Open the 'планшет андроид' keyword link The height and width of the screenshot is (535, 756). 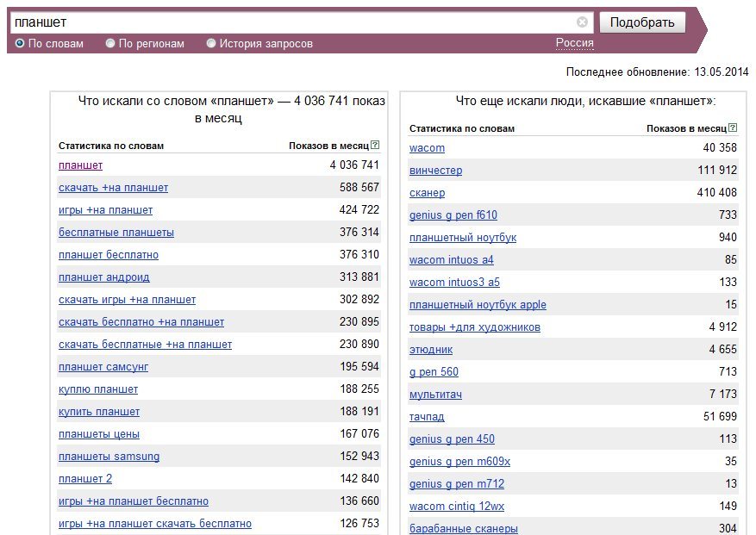[x=103, y=277]
